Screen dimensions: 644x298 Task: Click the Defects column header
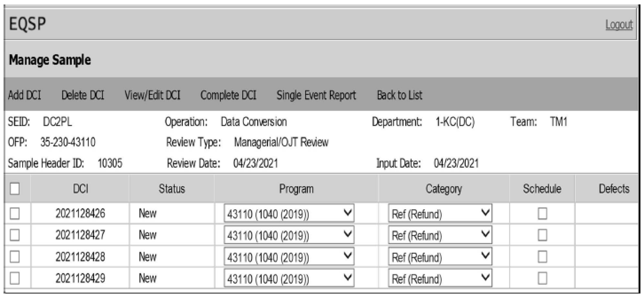[x=614, y=189]
